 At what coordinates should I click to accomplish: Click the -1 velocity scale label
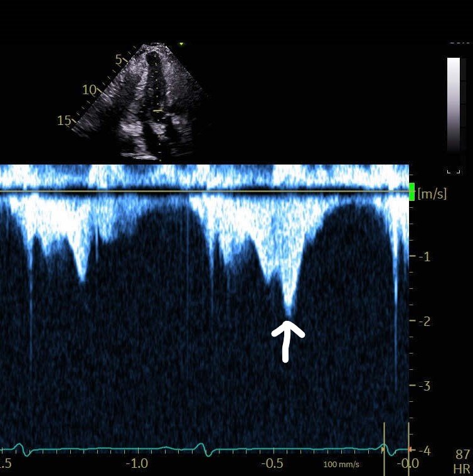coord(425,257)
